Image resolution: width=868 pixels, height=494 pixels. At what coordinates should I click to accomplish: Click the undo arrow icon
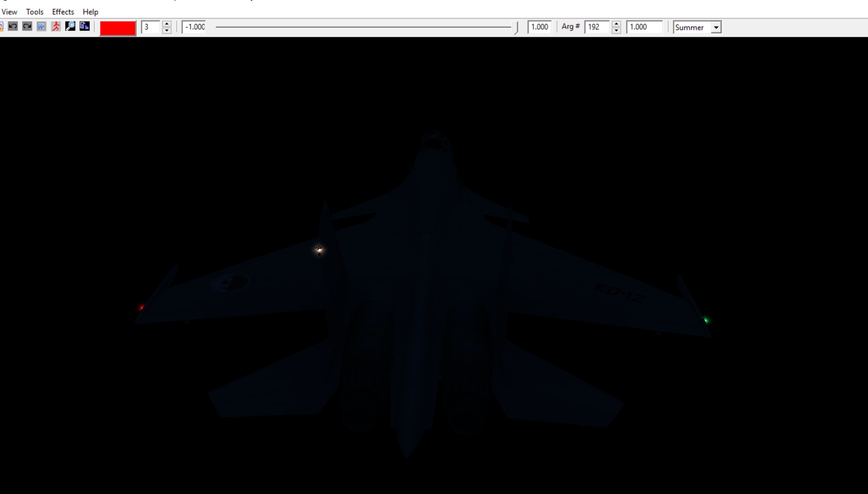[13, 26]
